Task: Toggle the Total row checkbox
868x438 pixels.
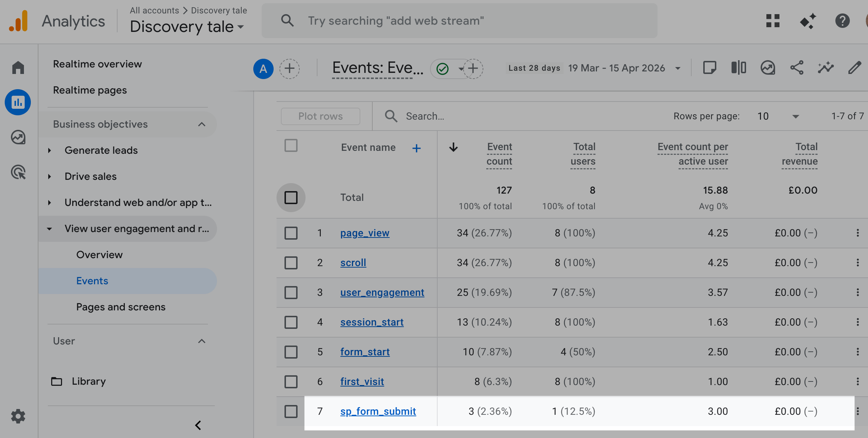Action: point(291,198)
